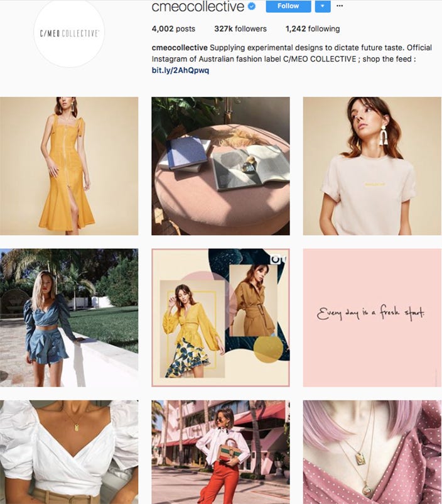Open the books on pink ottoman post

point(220,166)
